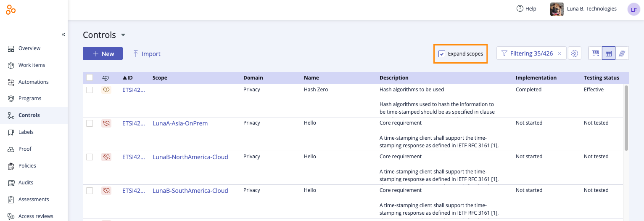Open the LunaB-SouthAmerica-Cloud scope link
The height and width of the screenshot is (221, 644).
pos(190,191)
